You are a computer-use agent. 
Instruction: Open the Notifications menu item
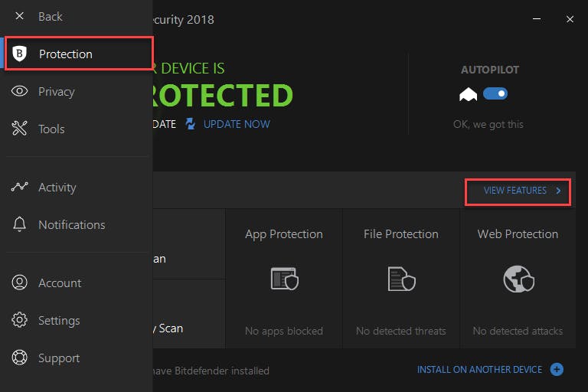(x=77, y=224)
